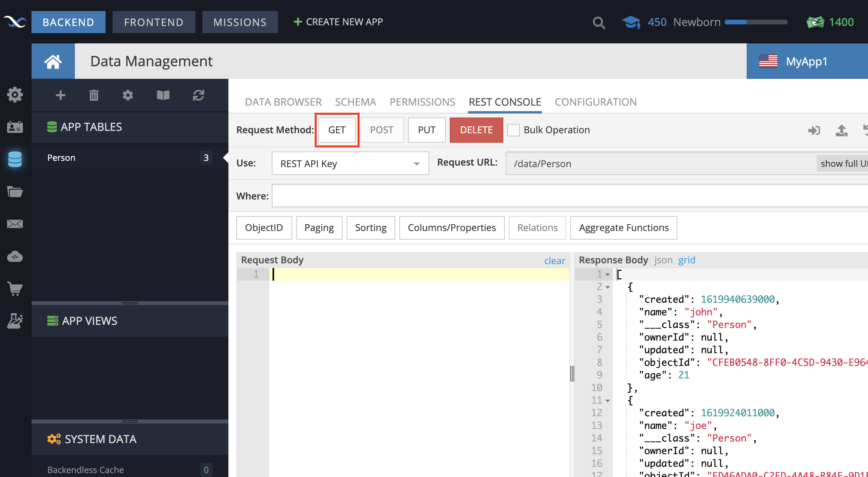Image resolution: width=868 pixels, height=477 pixels.
Task: Open the analytics flask chart icon
Action: pos(15,321)
